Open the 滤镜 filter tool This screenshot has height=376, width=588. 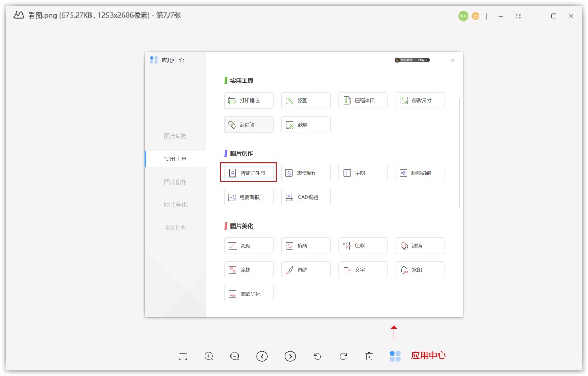420,245
